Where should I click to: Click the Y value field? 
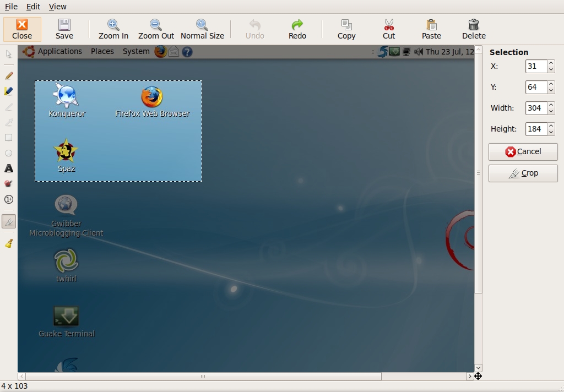pos(536,87)
